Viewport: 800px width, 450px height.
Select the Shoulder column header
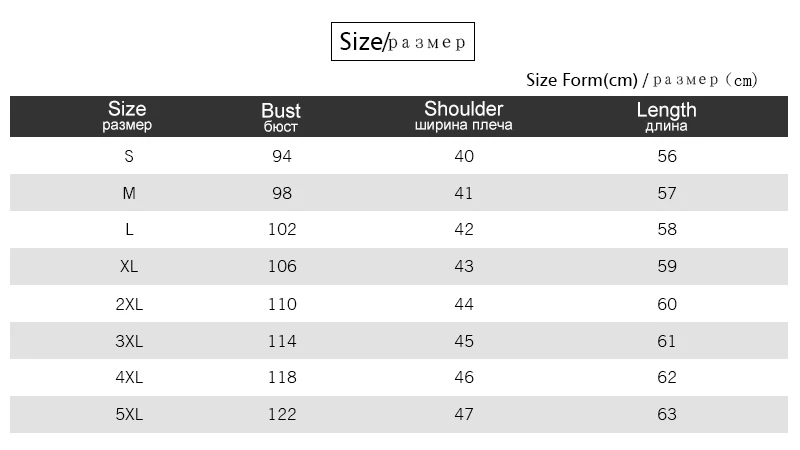pyautogui.click(x=463, y=115)
